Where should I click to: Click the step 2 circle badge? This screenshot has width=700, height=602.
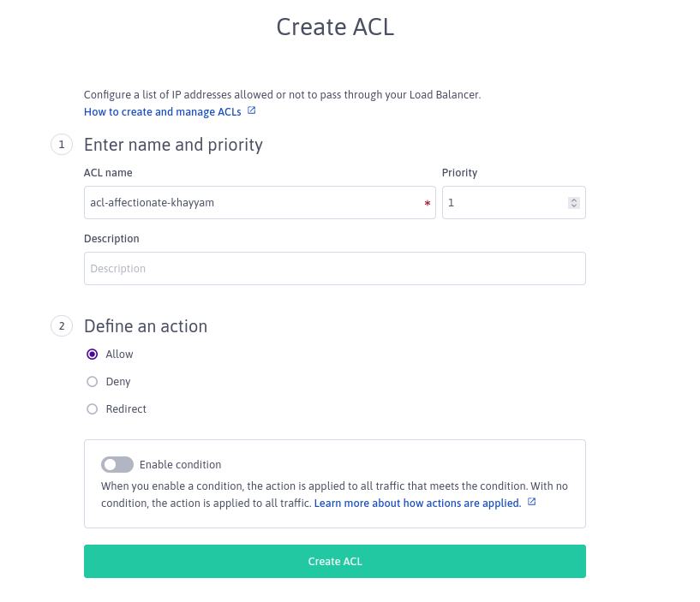(62, 326)
